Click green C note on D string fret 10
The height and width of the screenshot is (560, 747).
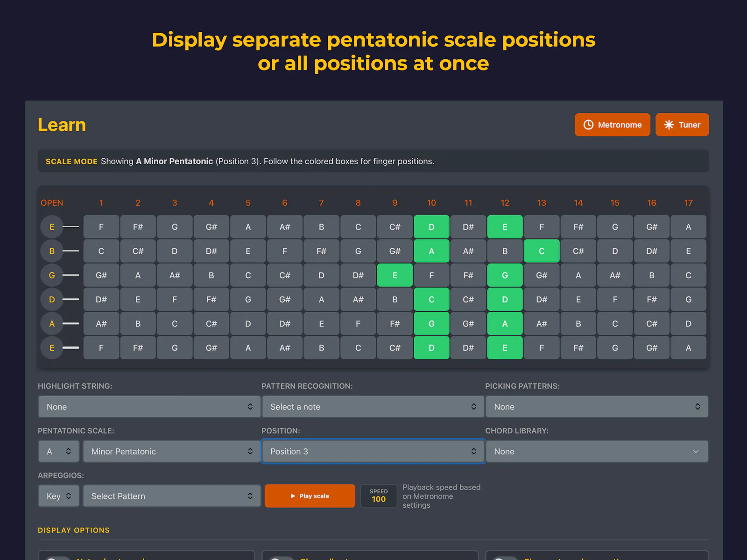click(431, 299)
